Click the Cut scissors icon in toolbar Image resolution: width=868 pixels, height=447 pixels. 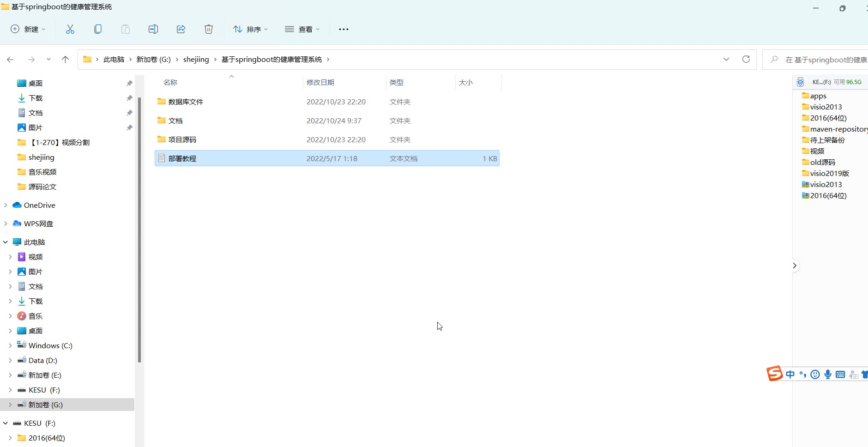[70, 29]
